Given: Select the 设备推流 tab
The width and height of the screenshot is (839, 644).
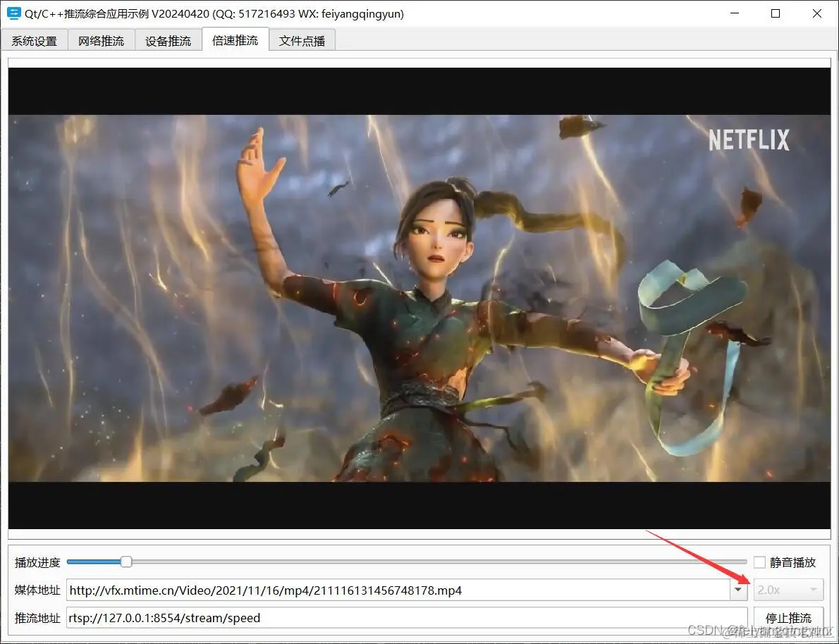Looking at the screenshot, I should [x=168, y=41].
